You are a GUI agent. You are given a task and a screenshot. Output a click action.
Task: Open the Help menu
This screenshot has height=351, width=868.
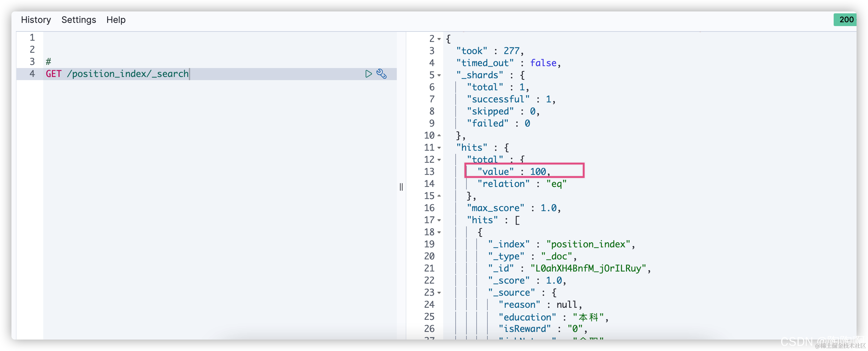coord(116,20)
